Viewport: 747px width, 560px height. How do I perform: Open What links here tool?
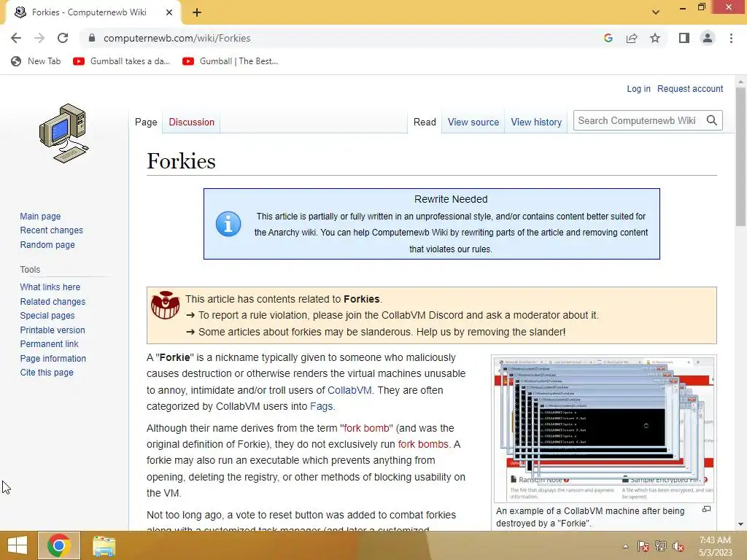point(50,287)
